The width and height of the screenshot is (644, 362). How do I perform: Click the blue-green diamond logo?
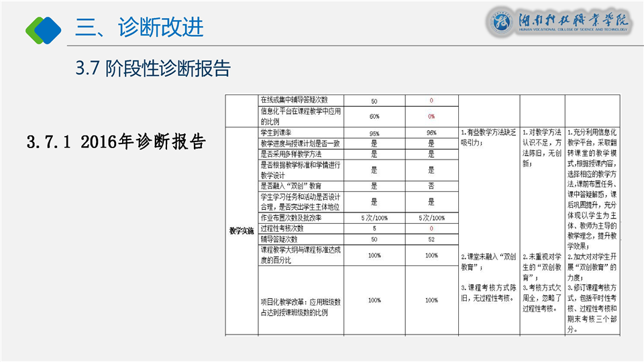tap(43, 28)
